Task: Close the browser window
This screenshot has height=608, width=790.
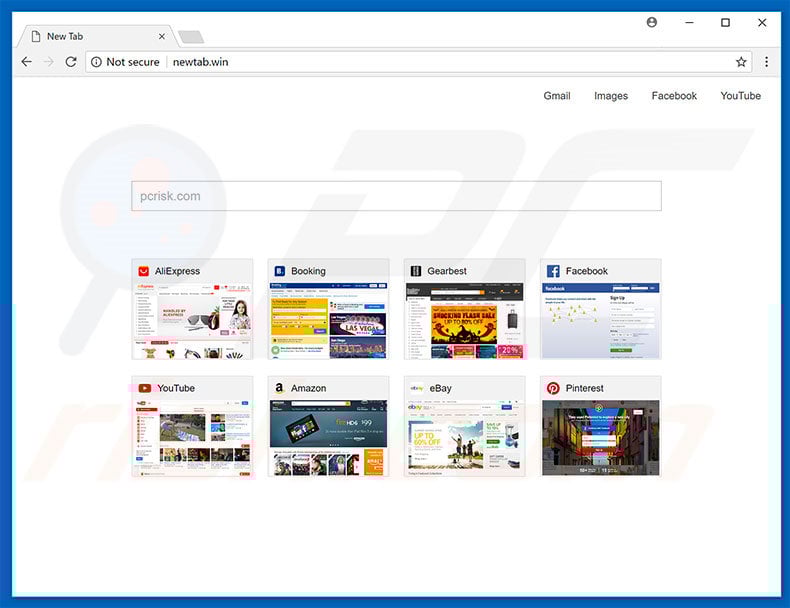Action: (762, 22)
